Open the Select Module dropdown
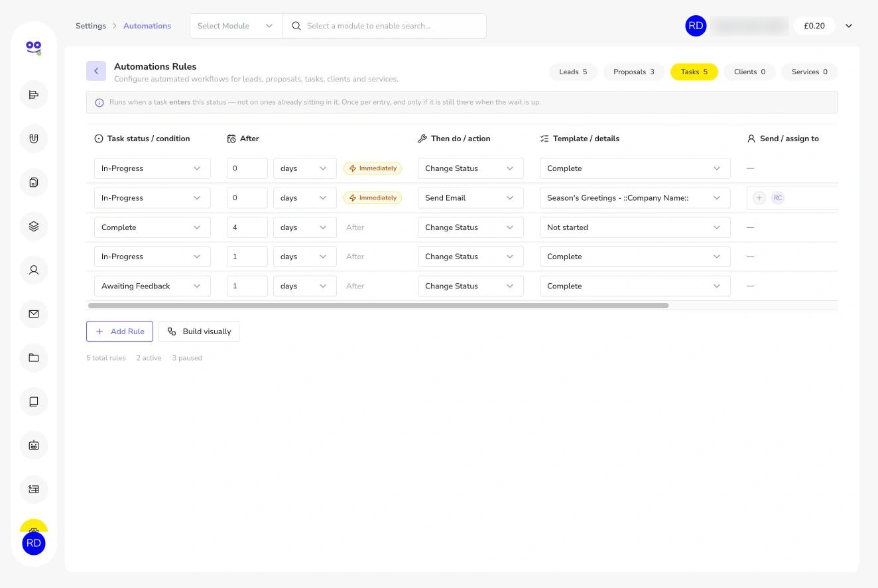878x588 pixels. 236,26
